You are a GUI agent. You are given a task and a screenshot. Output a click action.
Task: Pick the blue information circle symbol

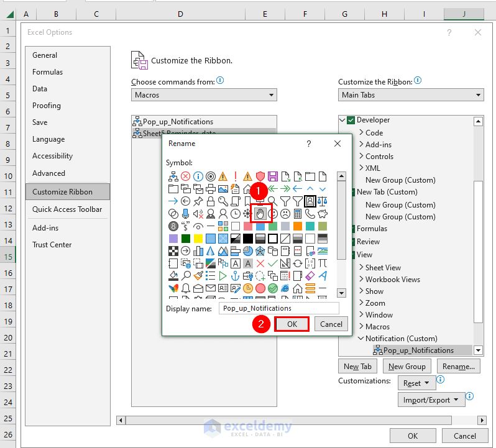pos(198,176)
